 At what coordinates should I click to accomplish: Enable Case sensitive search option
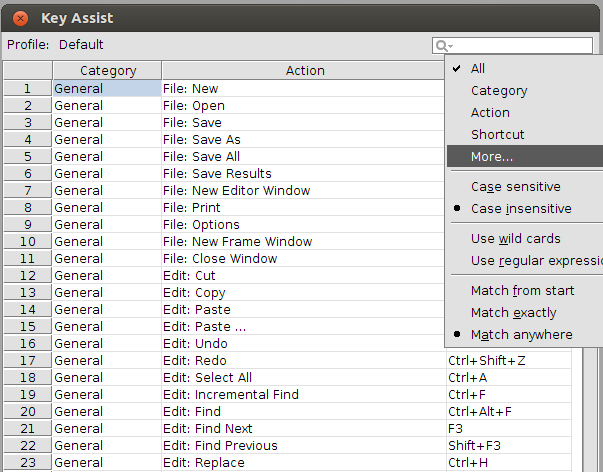(515, 187)
